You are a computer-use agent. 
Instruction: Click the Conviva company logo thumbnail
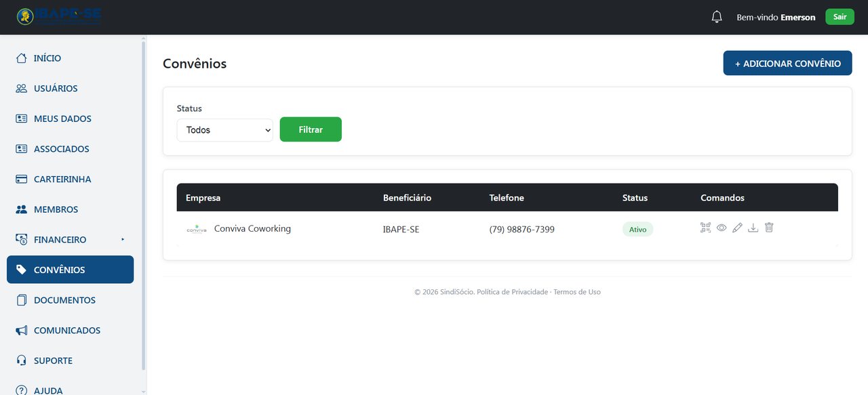pos(197,229)
